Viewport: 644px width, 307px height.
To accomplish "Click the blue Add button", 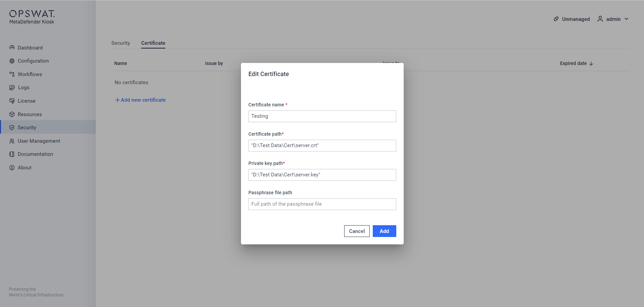I will [384, 231].
